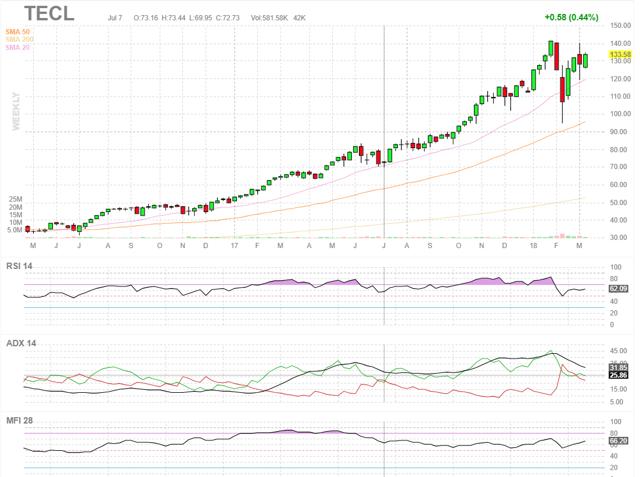Click the +0.58 (0.44%) change value
This screenshot has width=640, height=477.
click(571, 17)
